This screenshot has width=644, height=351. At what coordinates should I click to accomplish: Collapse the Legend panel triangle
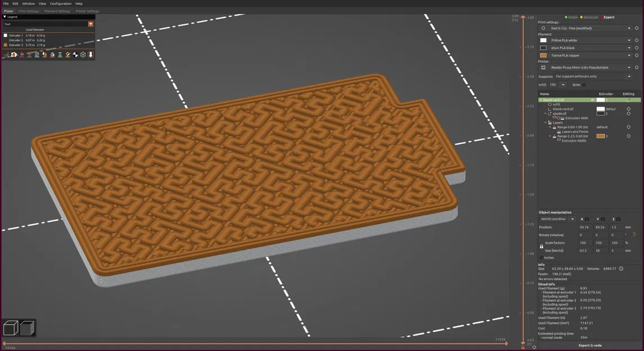pyautogui.click(x=4, y=17)
